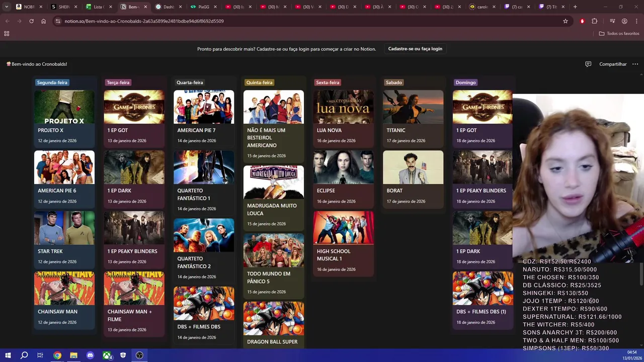This screenshot has width=644, height=362.
Task: Click the QUARTETO FANTÁSTICO 1 title
Action: point(194,195)
